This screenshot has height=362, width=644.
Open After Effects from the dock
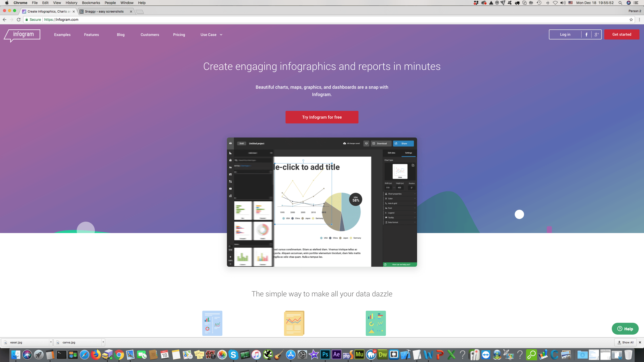tap(337, 355)
